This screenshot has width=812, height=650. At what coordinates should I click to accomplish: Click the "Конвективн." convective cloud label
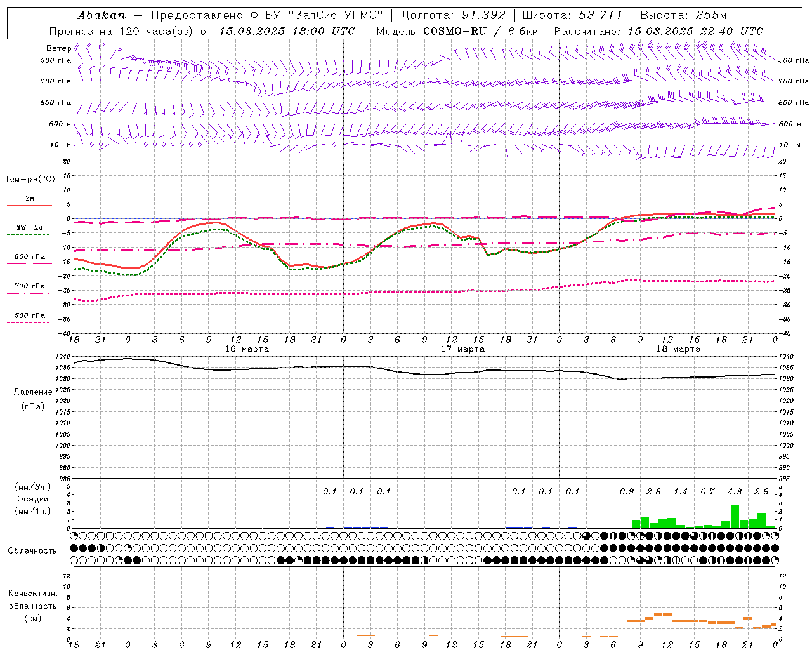32,594
